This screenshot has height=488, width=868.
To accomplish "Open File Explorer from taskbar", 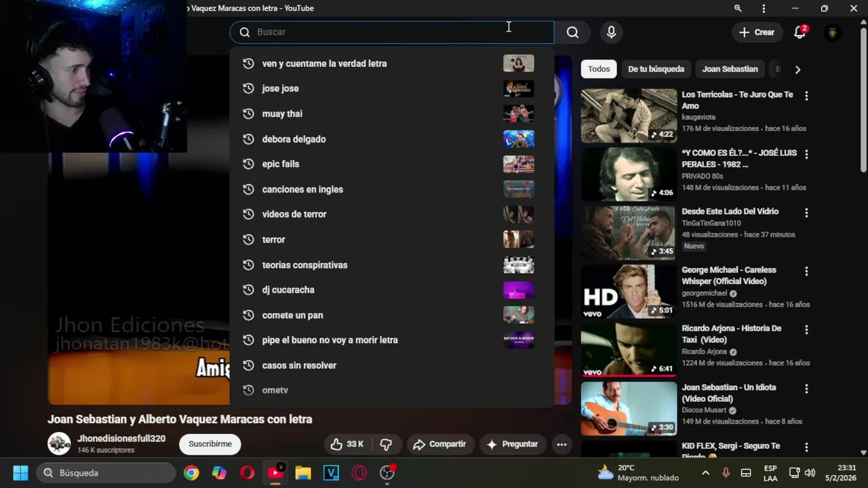I will point(303,472).
